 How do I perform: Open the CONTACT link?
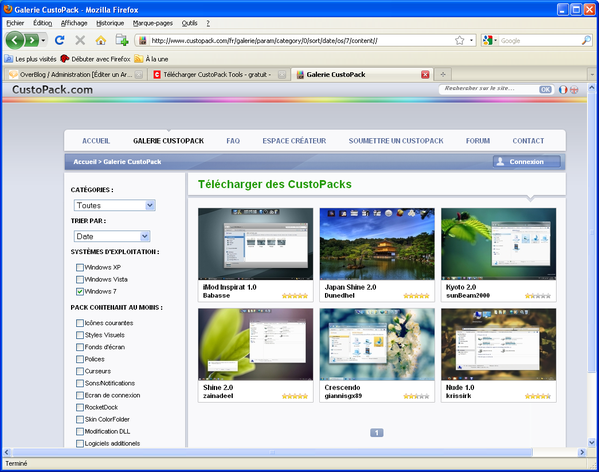tap(528, 141)
